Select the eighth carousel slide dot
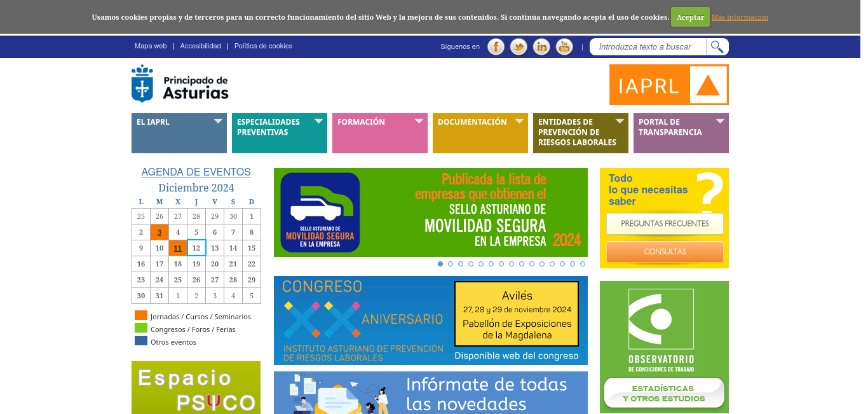Screen dimensions: 868x414 pyautogui.click(x=512, y=264)
